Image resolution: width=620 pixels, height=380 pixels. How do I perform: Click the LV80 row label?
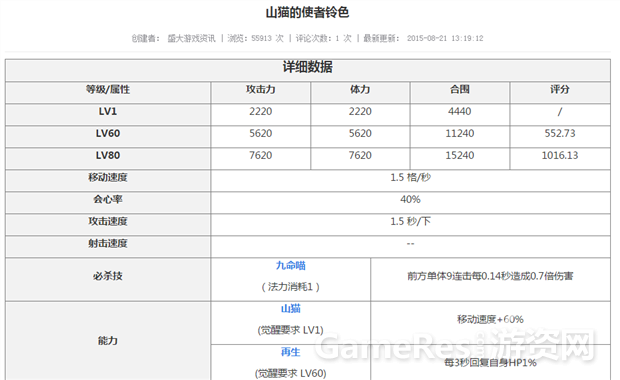[108, 156]
